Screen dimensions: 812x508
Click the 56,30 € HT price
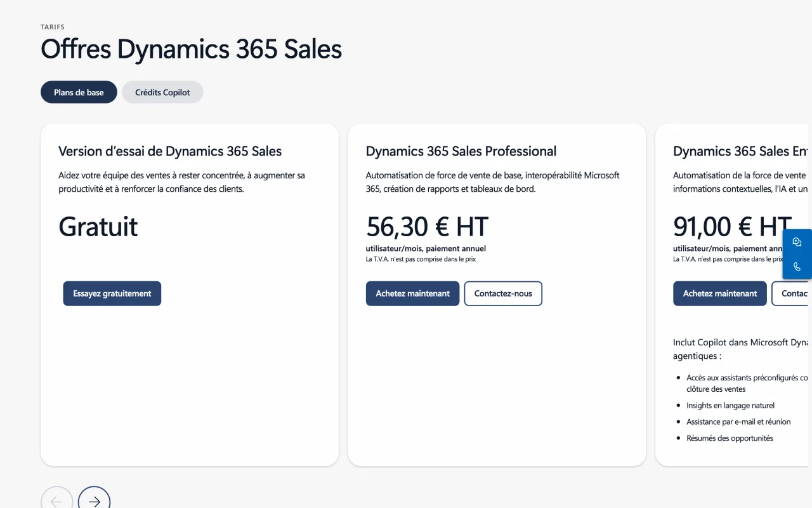coord(427,227)
